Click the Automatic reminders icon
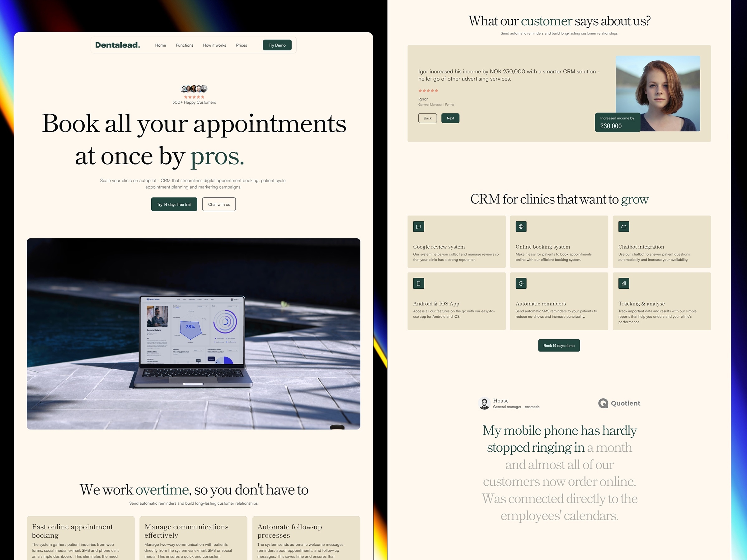Screen dimensions: 747x560 [520, 283]
